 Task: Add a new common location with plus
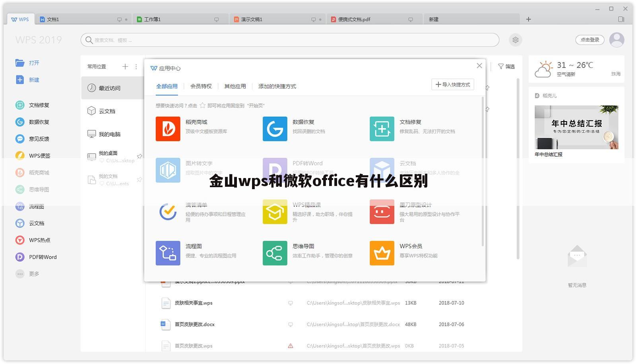pyautogui.click(x=125, y=66)
